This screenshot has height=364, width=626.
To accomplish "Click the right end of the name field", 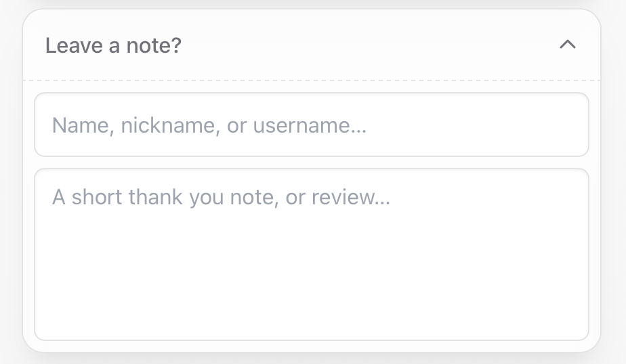I will coord(556,125).
